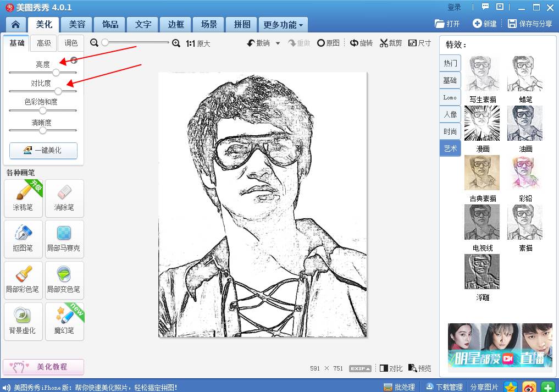Screen dimensions: 559x392
Task: Click the 保存与分享 button
Action: tap(530, 24)
